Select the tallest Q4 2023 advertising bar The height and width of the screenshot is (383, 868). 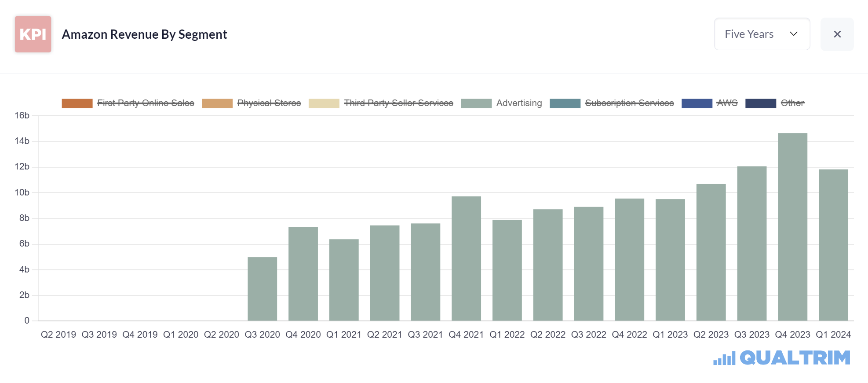coord(793,227)
